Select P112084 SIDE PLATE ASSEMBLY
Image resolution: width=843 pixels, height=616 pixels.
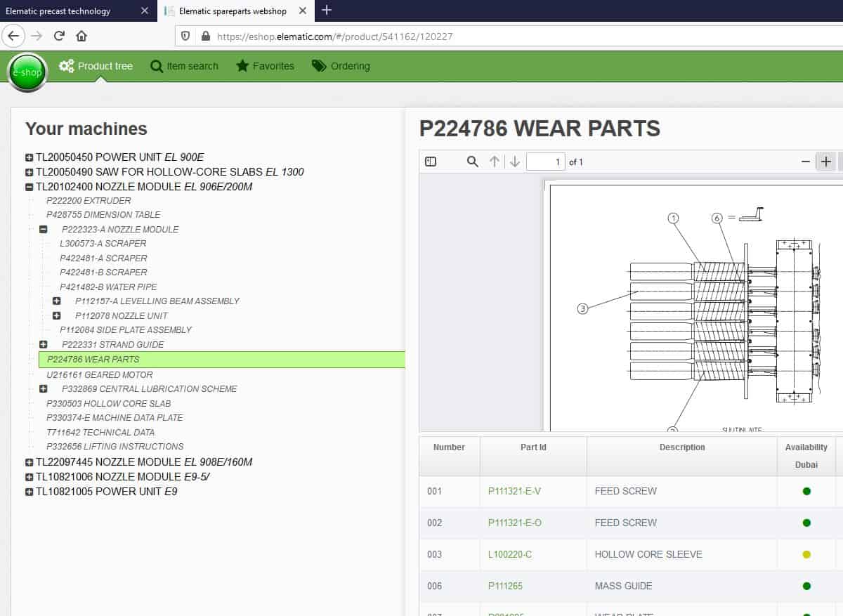tap(126, 329)
